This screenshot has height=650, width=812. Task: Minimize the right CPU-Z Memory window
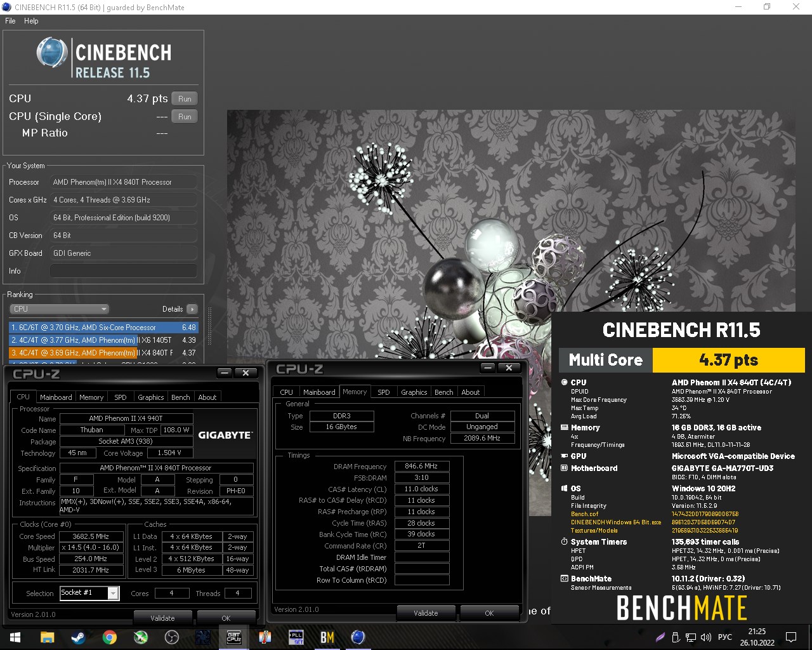pyautogui.click(x=488, y=368)
